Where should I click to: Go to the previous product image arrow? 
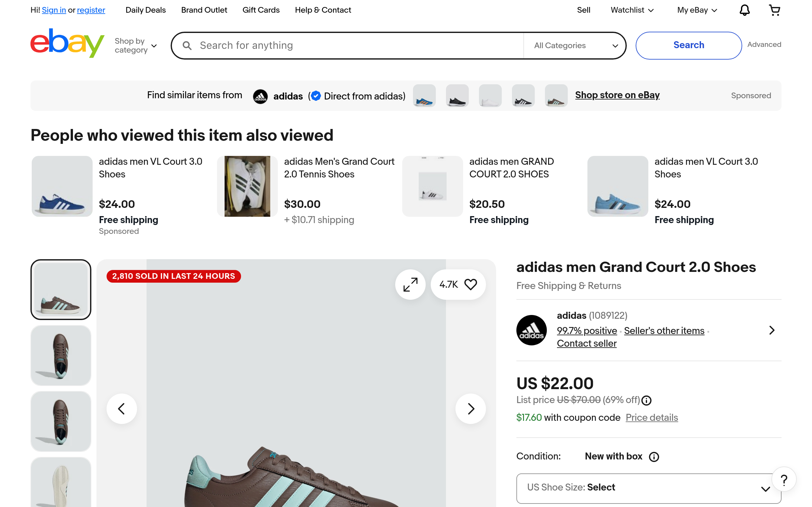coord(121,408)
